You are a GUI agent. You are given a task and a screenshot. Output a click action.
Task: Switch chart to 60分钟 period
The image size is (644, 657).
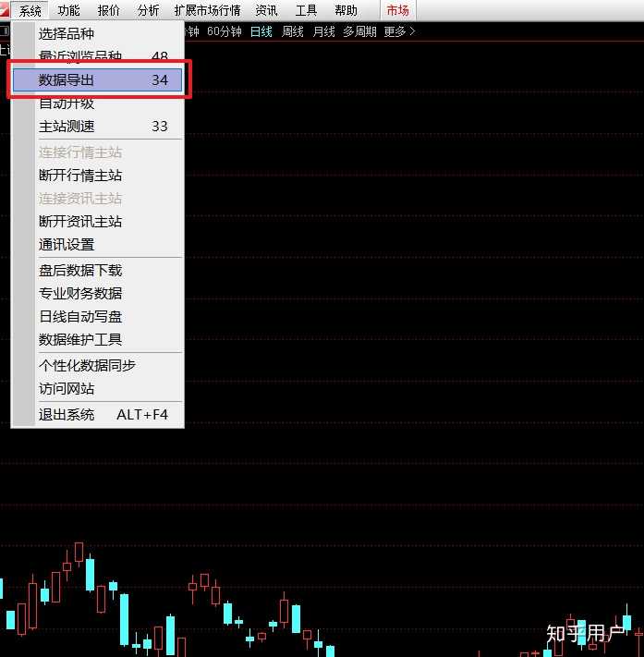(225, 31)
